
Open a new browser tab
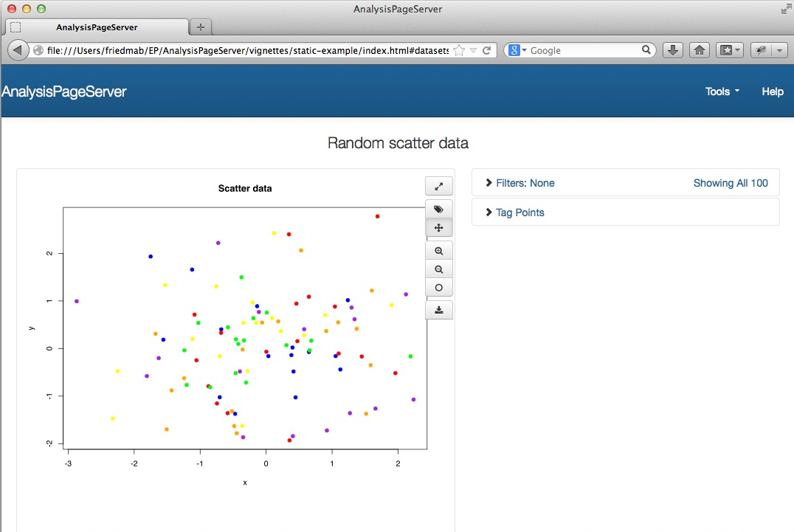point(200,27)
